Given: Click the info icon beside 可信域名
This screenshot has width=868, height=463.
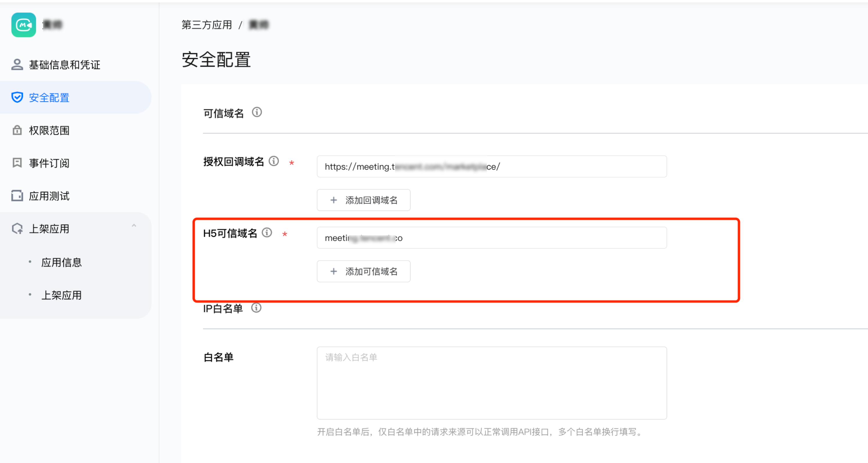Looking at the screenshot, I should pos(257,112).
